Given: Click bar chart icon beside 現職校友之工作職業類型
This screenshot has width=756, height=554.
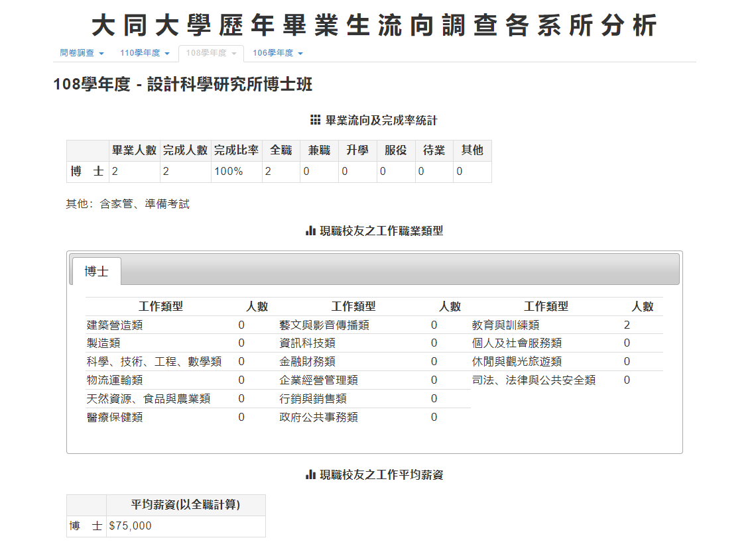Looking at the screenshot, I should click(x=310, y=231).
